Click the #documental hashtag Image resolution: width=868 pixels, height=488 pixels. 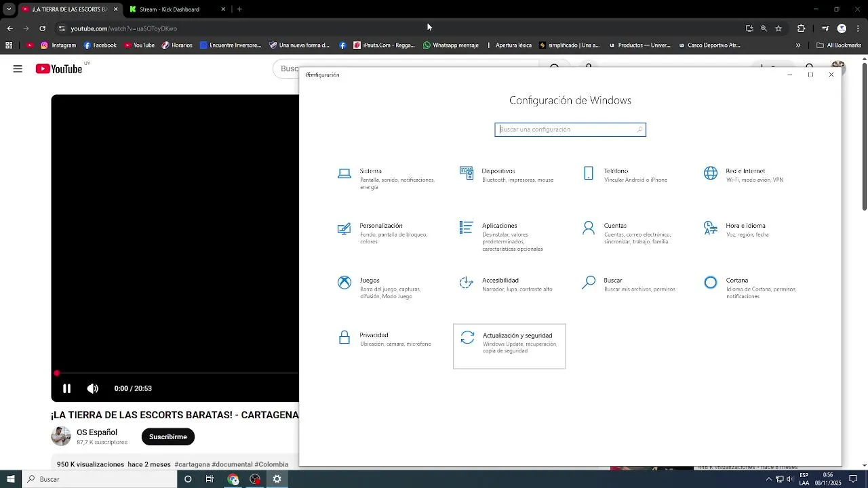[x=233, y=464]
